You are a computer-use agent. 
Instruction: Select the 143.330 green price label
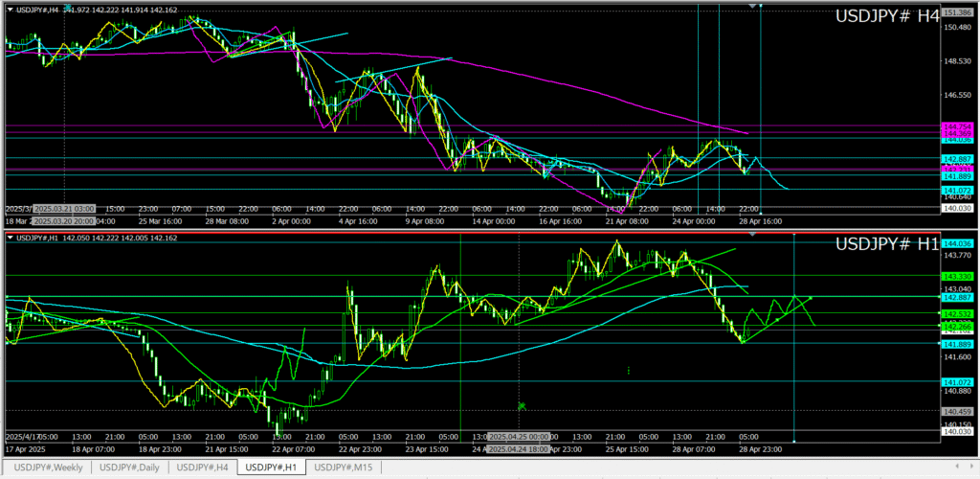[957, 275]
